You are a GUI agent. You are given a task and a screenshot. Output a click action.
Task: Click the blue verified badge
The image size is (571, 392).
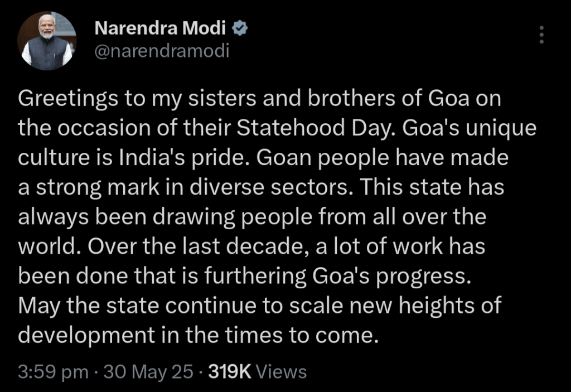pos(240,28)
